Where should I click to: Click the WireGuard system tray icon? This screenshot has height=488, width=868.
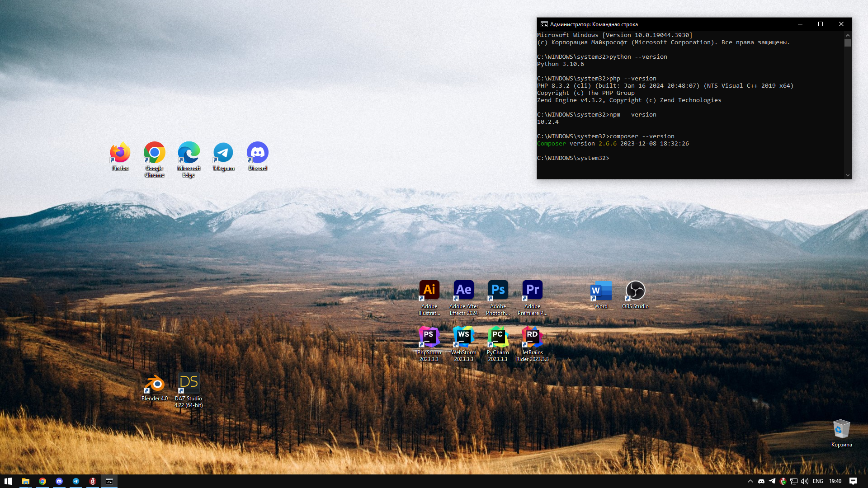[783, 481]
